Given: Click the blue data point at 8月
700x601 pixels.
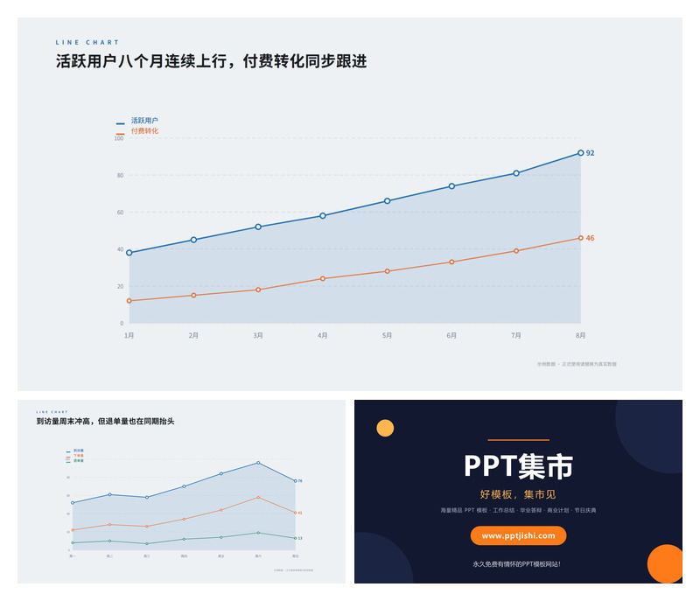Looking at the screenshot, I should (x=580, y=152).
